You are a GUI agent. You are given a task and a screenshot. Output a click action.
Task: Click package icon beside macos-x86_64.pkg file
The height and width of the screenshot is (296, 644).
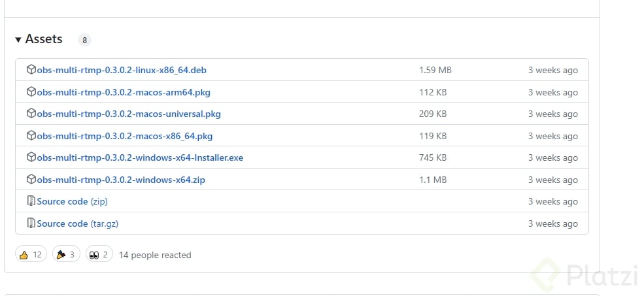(x=31, y=136)
